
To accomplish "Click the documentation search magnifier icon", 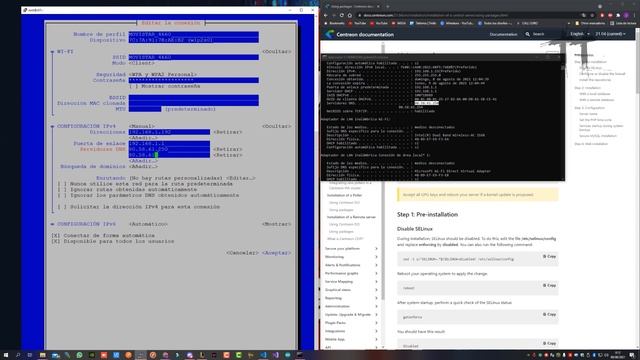I will [527, 34].
